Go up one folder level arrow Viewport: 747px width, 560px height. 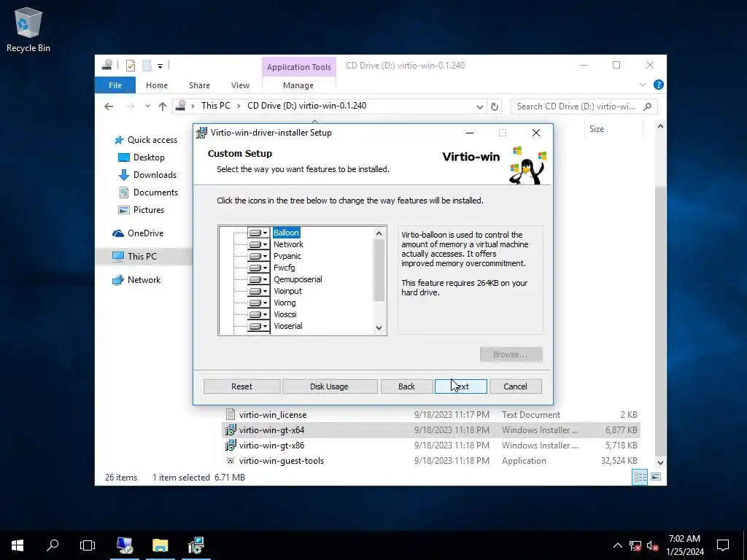pyautogui.click(x=163, y=106)
